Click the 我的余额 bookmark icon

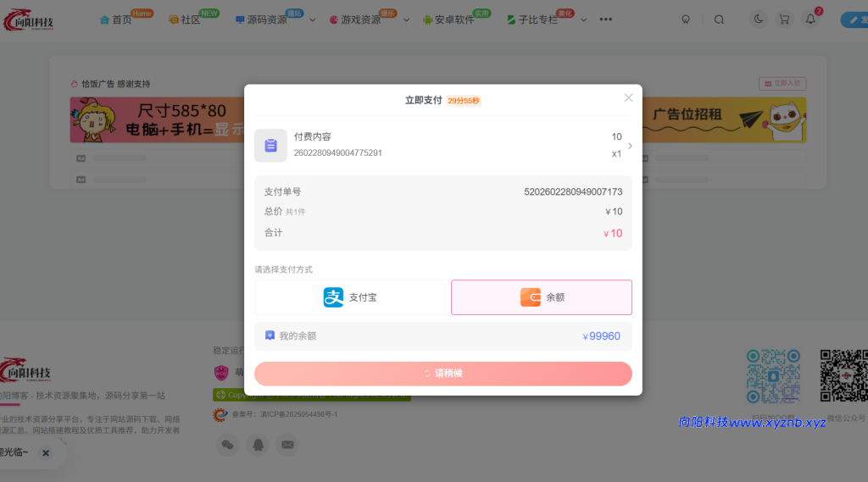(x=270, y=335)
